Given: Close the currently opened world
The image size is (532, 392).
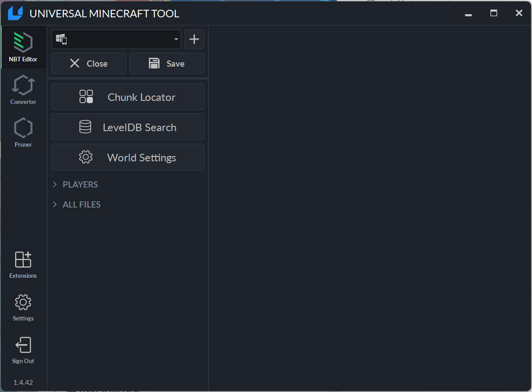Looking at the screenshot, I should pos(88,64).
